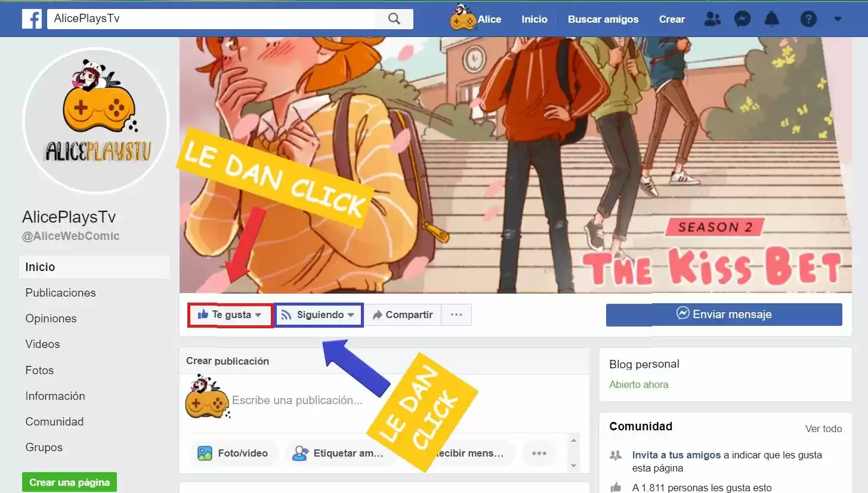The image size is (868, 493).
Task: Click the Crear una página button
Action: [70, 482]
